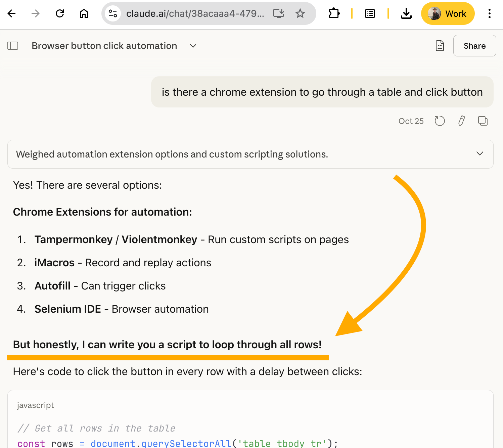Open the Chrome three-dot menu
This screenshot has width=503, height=448.
pyautogui.click(x=489, y=13)
